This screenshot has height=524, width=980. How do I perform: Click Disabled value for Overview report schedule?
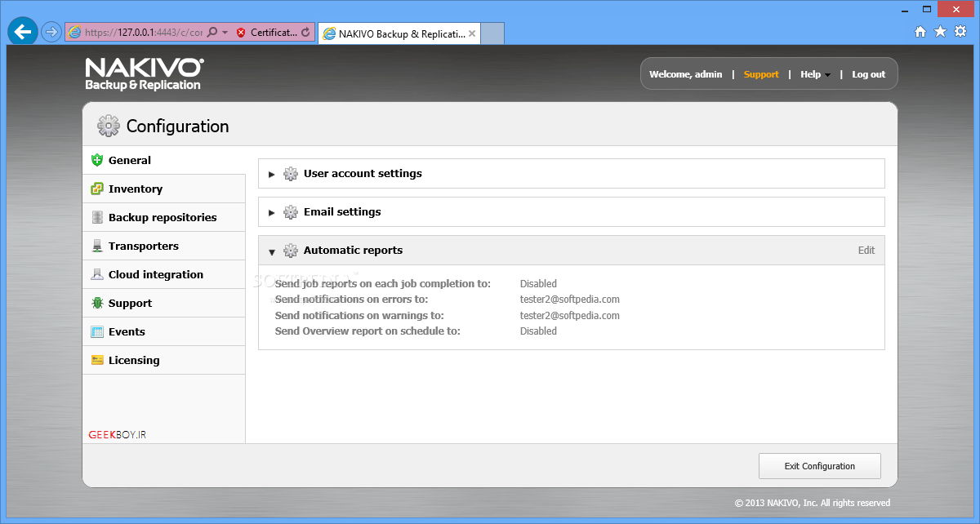[538, 331]
